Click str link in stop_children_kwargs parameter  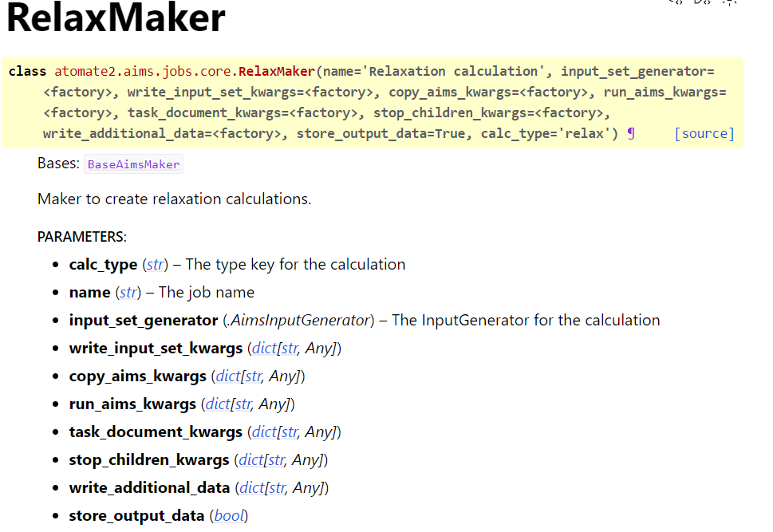[277, 459]
